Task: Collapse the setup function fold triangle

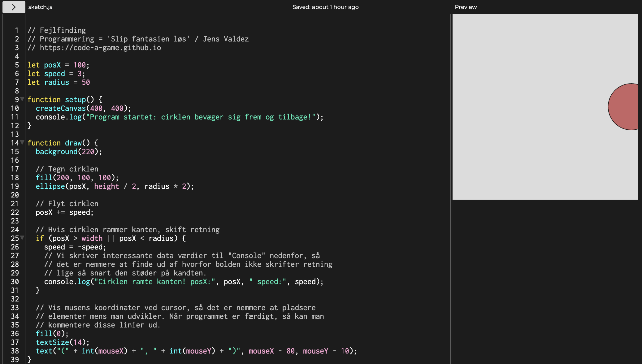Action: (x=22, y=99)
